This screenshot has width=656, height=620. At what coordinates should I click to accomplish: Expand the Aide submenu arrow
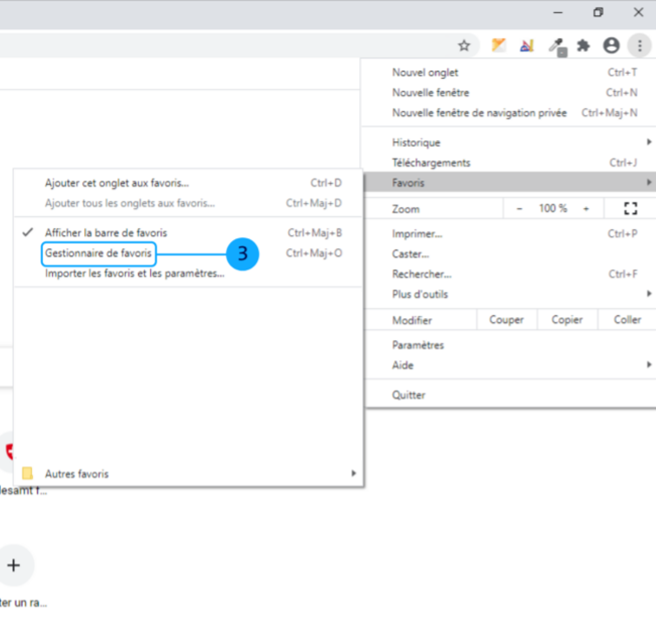click(x=648, y=365)
